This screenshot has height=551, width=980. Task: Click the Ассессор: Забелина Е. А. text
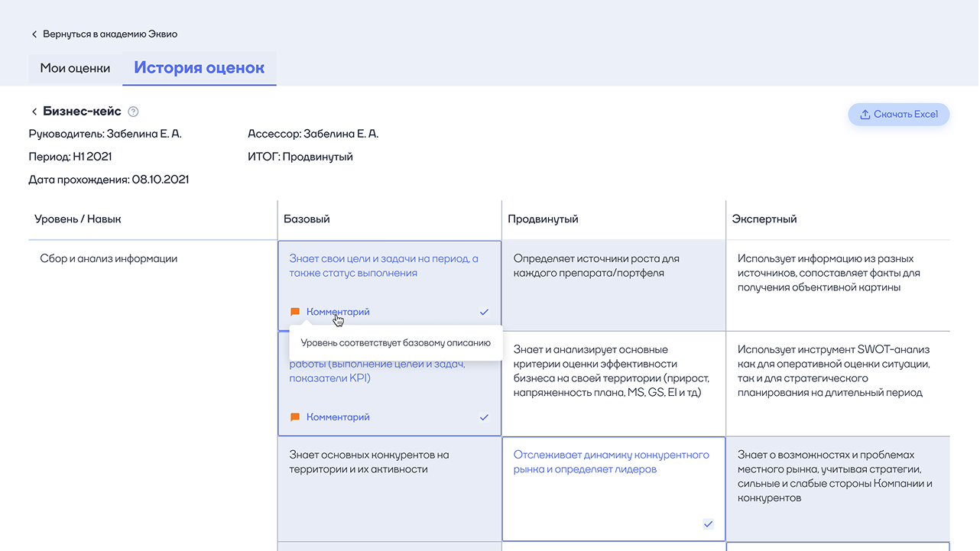[x=313, y=134]
